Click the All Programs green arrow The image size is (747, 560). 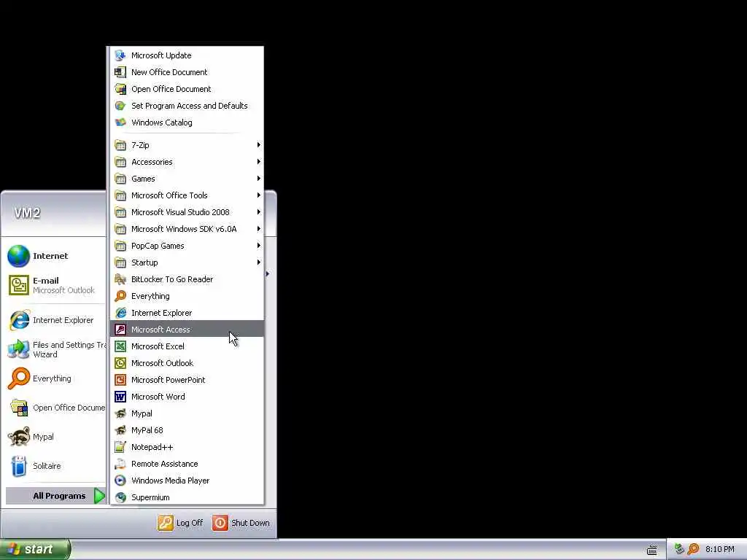(99, 496)
